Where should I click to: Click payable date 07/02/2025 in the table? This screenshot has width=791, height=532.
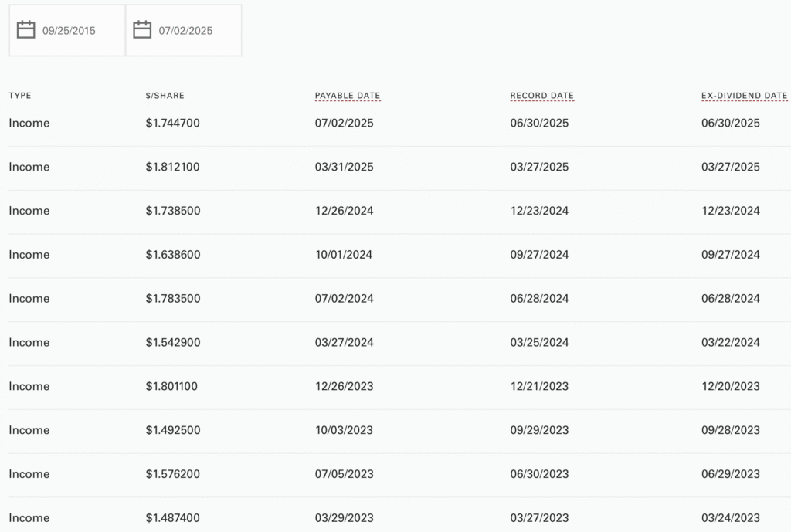click(344, 123)
